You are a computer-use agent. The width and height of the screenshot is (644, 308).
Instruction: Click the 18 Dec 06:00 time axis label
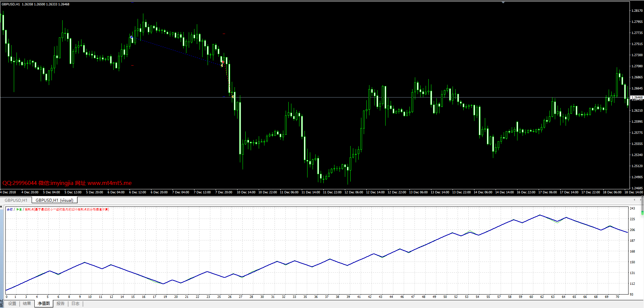(612, 192)
